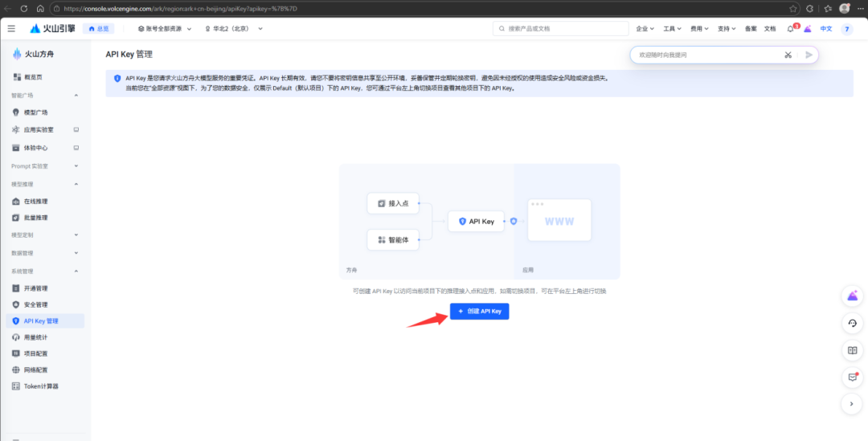Click the notification bell icon
The height and width of the screenshot is (441, 868).
[x=791, y=29]
